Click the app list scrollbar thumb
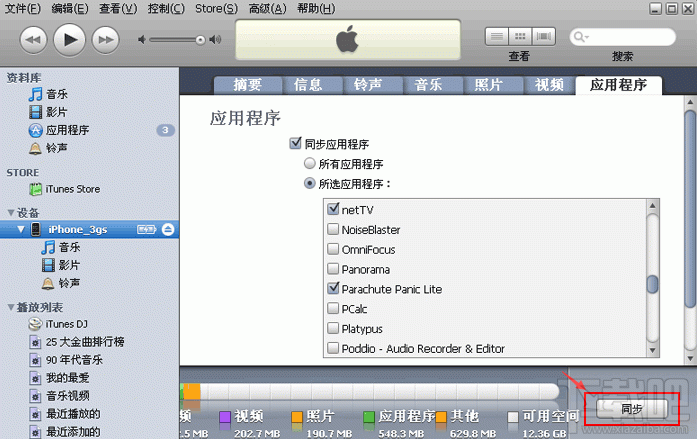 coord(652,284)
